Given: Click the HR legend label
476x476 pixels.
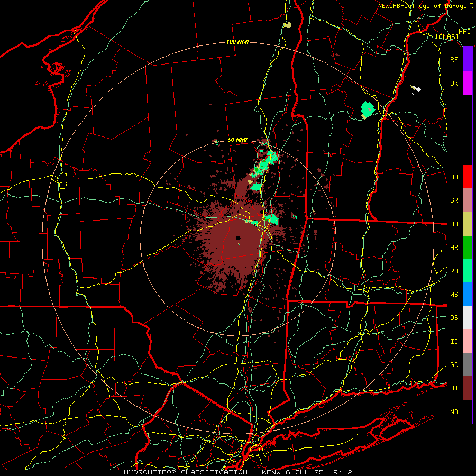Looking at the screenshot, I should click(454, 248).
